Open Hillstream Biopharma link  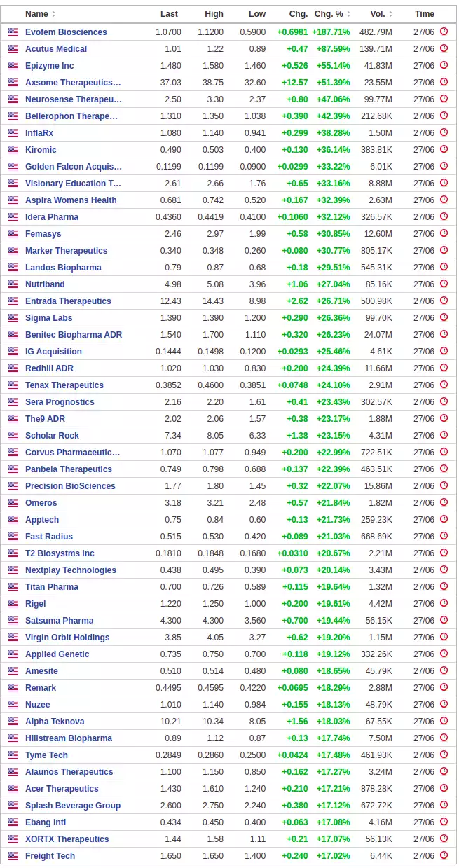pyautogui.click(x=69, y=738)
